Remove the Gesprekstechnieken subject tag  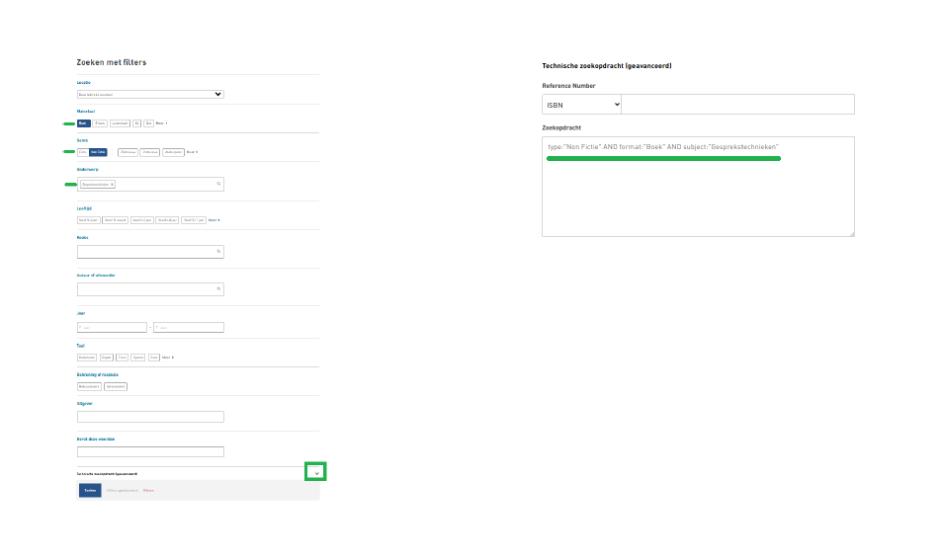click(113, 185)
